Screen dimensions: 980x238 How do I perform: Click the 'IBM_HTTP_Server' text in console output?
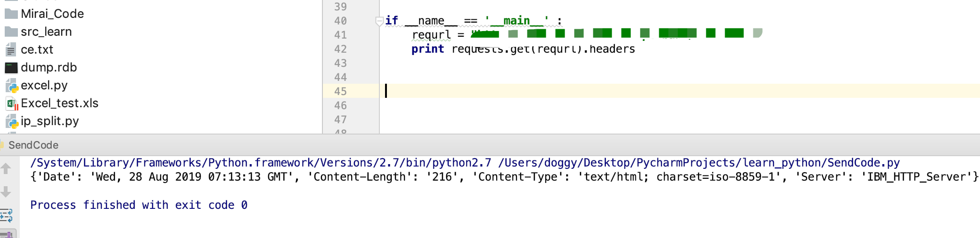click(919, 177)
